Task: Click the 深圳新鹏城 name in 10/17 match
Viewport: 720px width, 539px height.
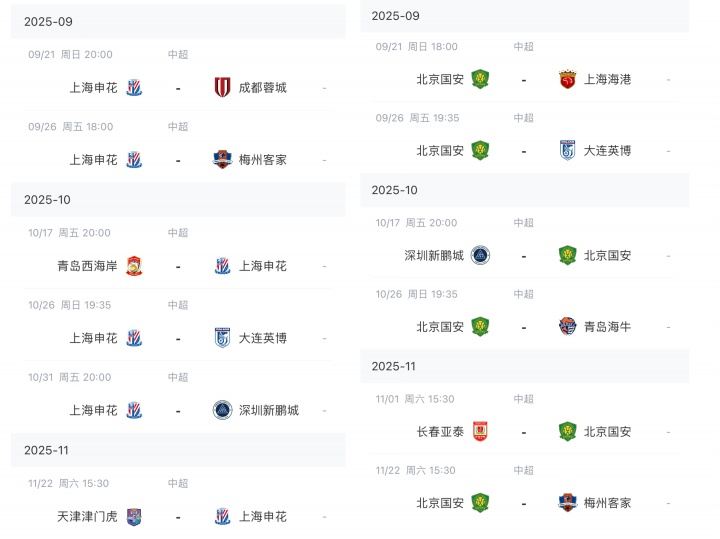Action: 434,255
